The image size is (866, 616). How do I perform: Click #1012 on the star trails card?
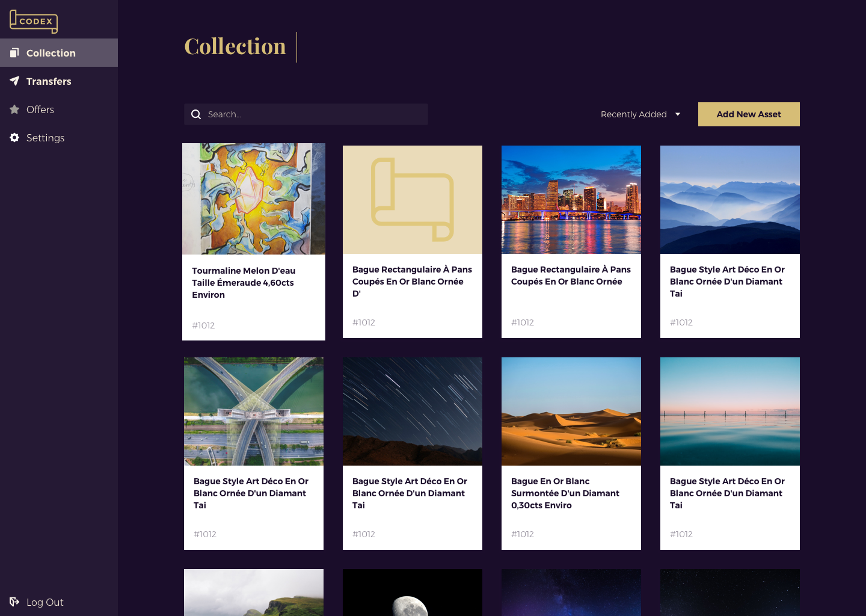point(364,534)
